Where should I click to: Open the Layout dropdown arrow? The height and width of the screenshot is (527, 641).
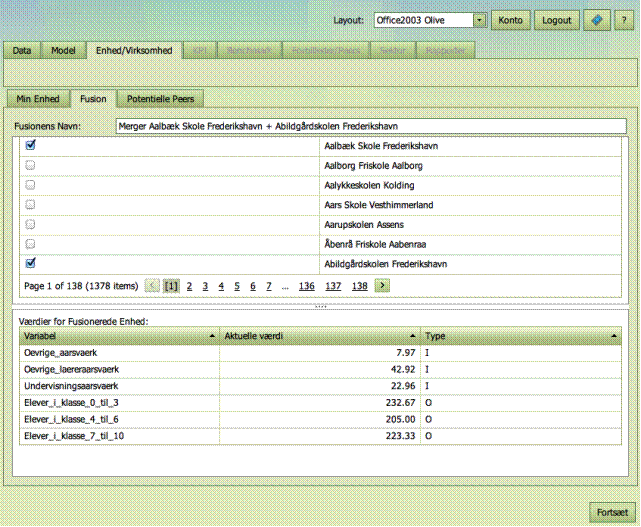coord(480,20)
